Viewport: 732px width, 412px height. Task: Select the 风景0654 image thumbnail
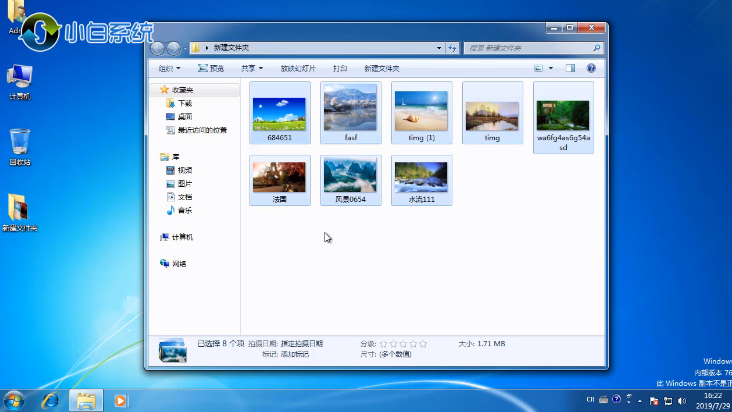[x=350, y=176]
